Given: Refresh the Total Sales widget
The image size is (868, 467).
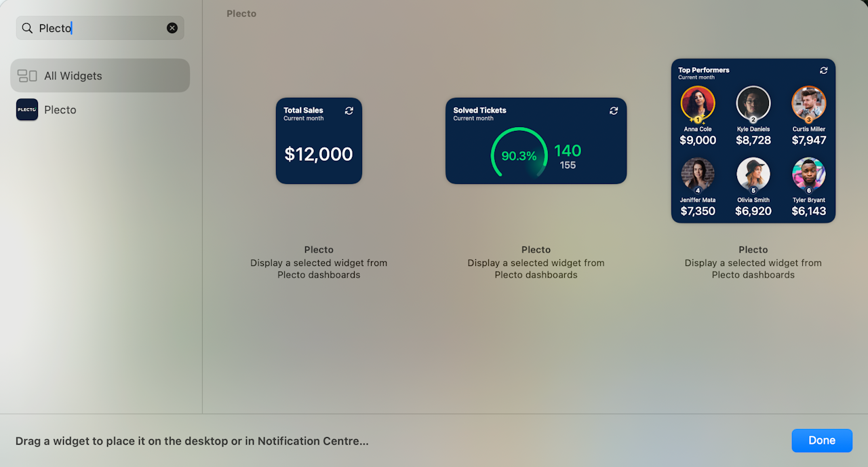Looking at the screenshot, I should (349, 111).
